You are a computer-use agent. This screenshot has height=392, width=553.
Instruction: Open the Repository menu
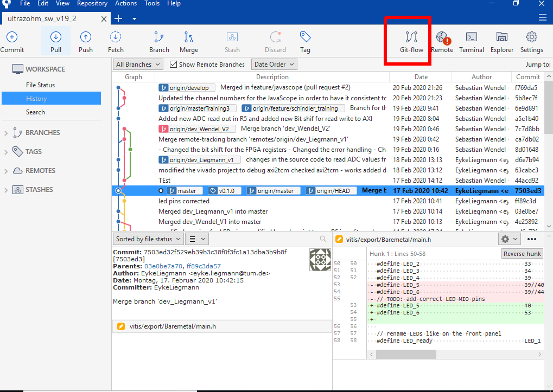coord(92,4)
